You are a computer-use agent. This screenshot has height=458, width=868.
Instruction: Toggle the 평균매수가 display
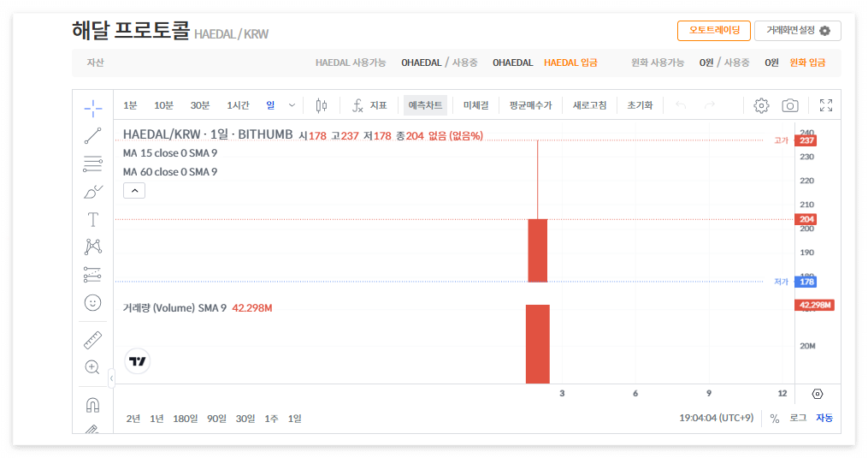[530, 105]
